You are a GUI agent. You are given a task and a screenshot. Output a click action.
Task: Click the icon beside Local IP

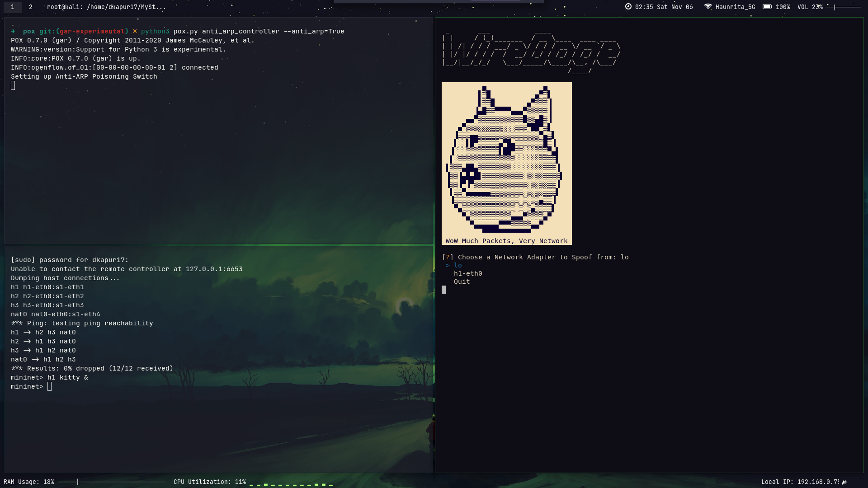[844, 482]
